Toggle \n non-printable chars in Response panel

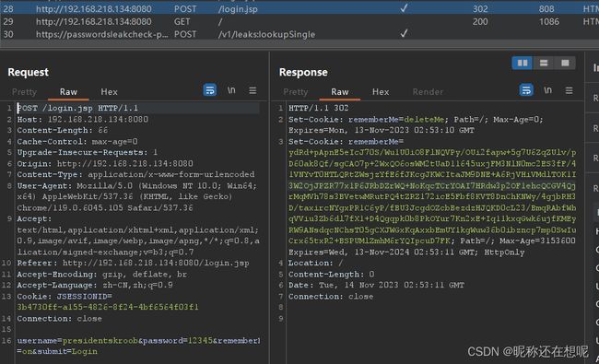tap(547, 90)
